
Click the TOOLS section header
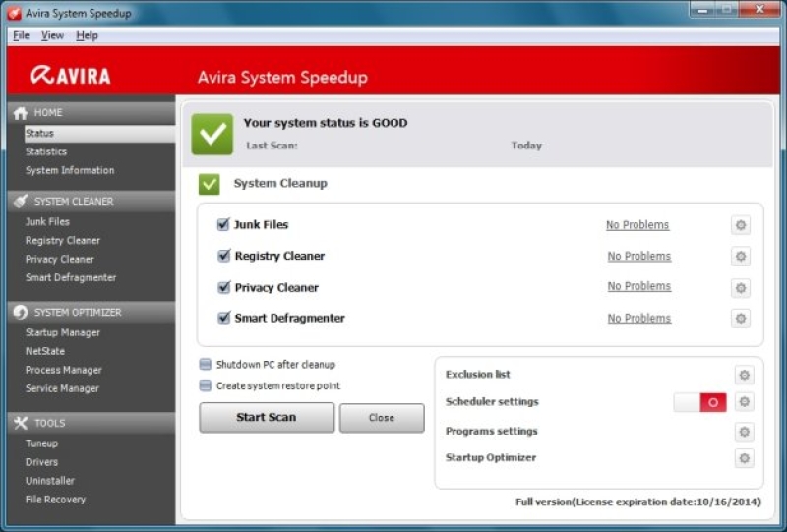click(x=91, y=423)
